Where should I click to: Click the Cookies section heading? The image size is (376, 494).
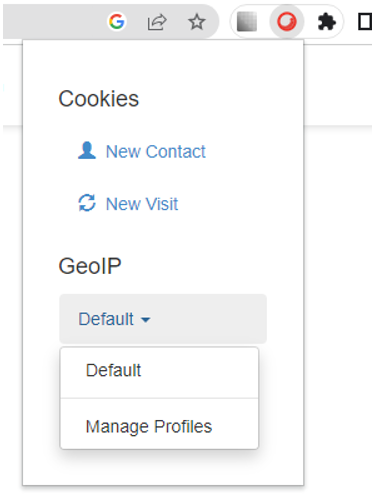tap(99, 99)
